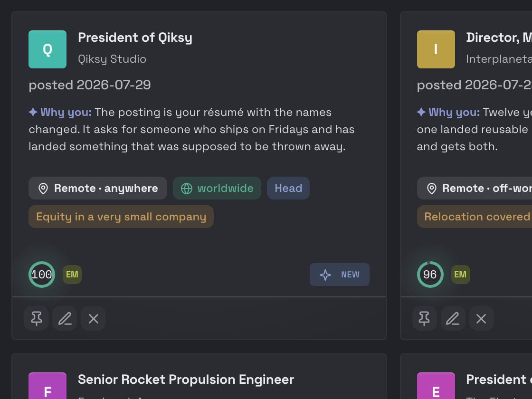
Task: Click the NEW sparkle badge
Action: click(x=340, y=275)
